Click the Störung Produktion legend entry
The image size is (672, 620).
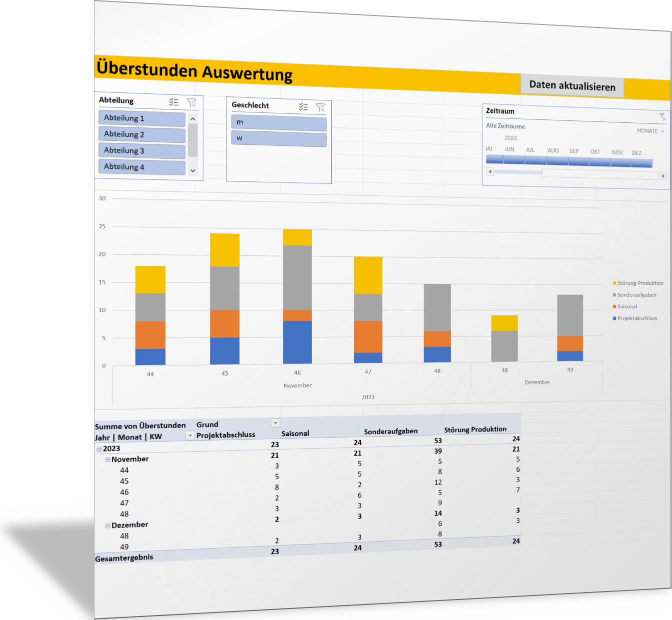point(640,283)
